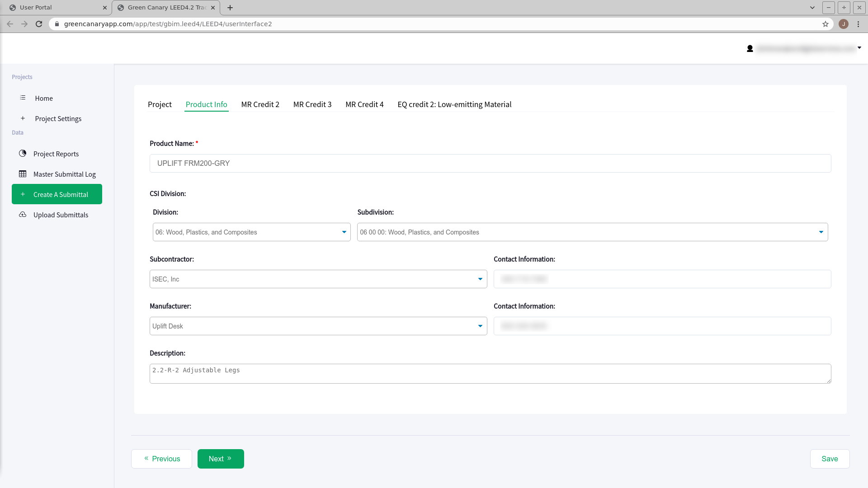Switch to the MR Credit 2 tab

260,104
